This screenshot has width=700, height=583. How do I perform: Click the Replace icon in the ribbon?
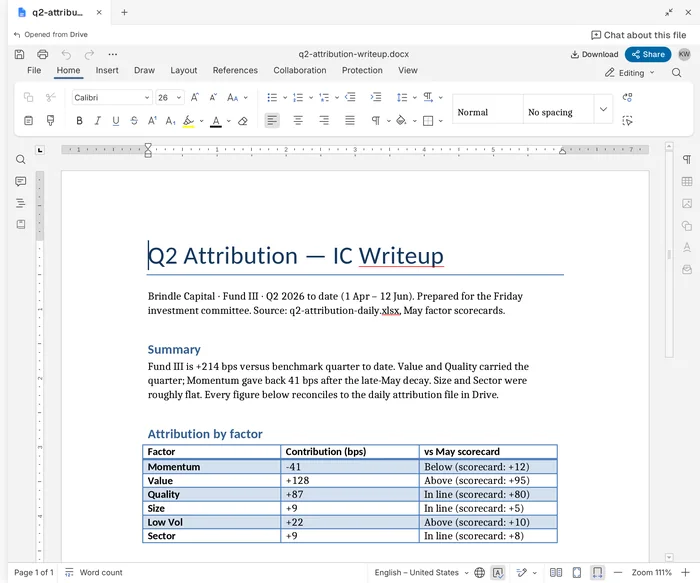(x=627, y=97)
